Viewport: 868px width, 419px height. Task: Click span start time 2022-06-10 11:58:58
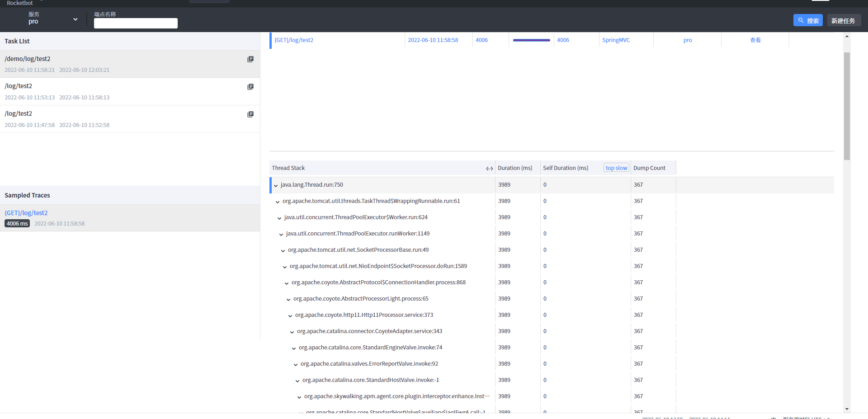click(x=433, y=40)
